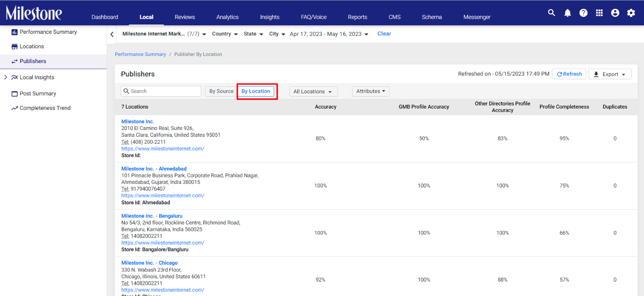The image size is (644, 296).
Task: Open the City filter dropdown
Action: (x=277, y=34)
